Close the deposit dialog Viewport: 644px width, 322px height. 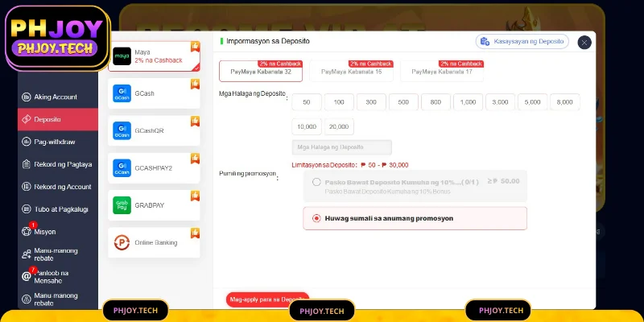point(584,43)
